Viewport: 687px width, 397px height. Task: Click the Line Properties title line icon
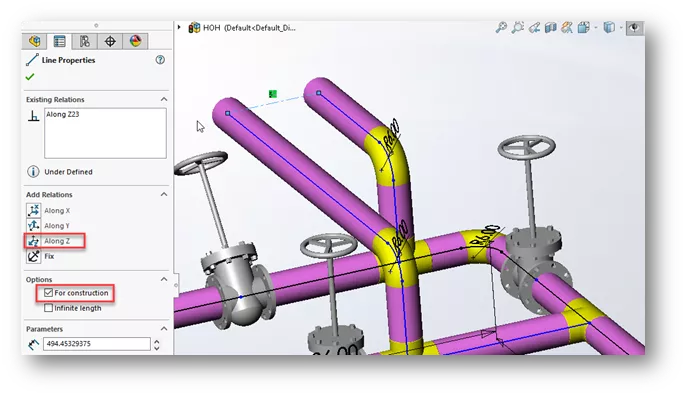pos(32,60)
